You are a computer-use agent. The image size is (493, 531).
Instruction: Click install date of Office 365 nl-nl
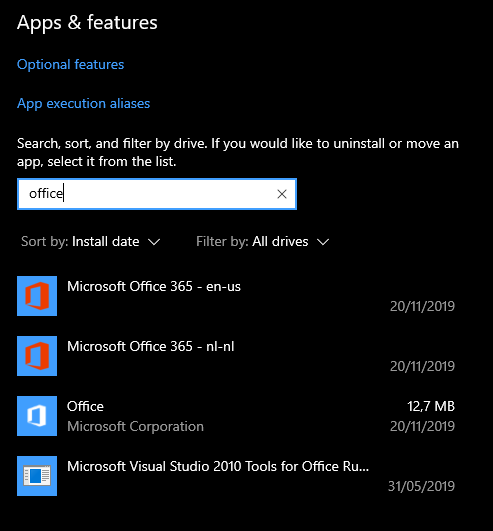pyautogui.click(x=422, y=366)
